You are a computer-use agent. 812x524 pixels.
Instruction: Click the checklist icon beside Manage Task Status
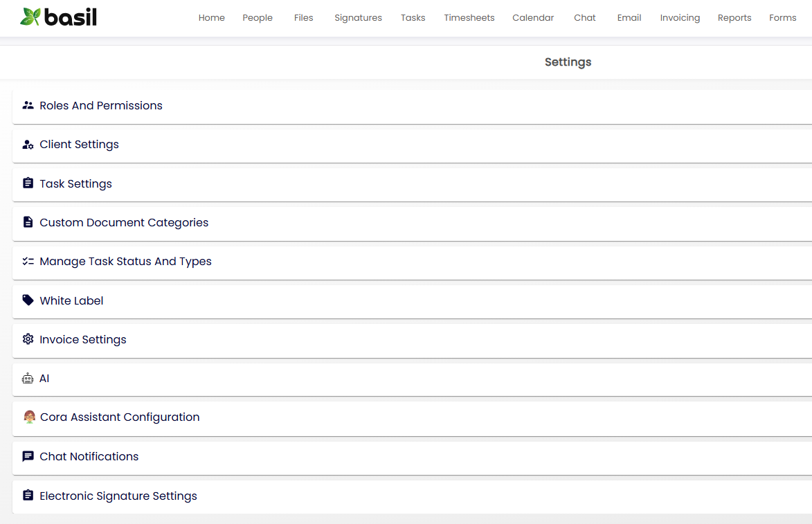point(28,262)
